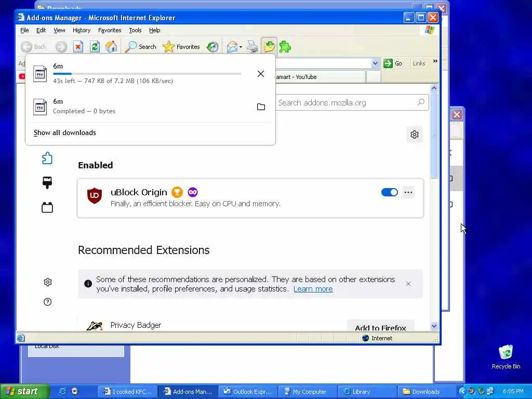Click Show all downloads
Screen dimensions: 532x399
[65, 132]
